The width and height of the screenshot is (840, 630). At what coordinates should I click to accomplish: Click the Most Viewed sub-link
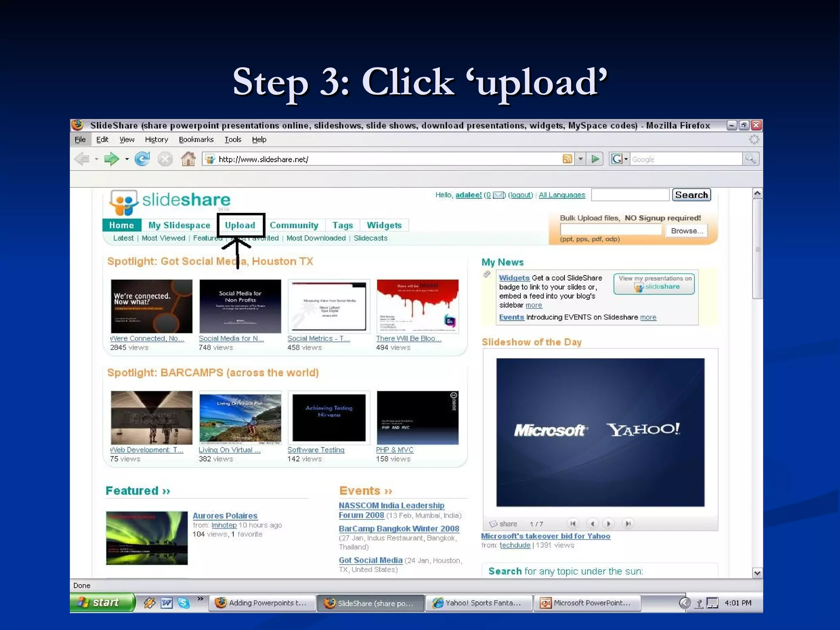pos(163,238)
